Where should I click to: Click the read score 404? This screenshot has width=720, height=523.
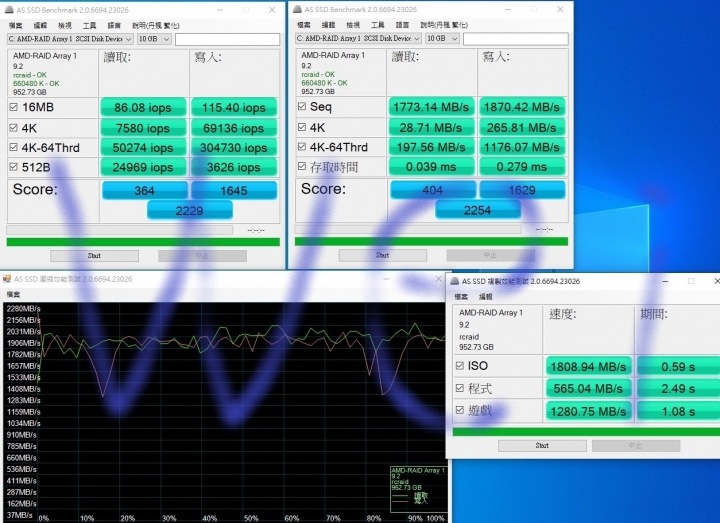433,190
